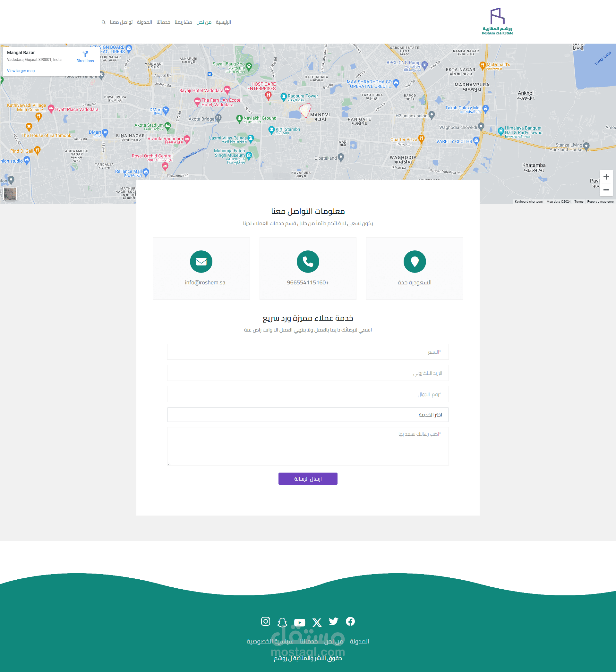Viewport: 616px width, 672px height.
Task: Click the Twitter bird icon
Action: 334,621
